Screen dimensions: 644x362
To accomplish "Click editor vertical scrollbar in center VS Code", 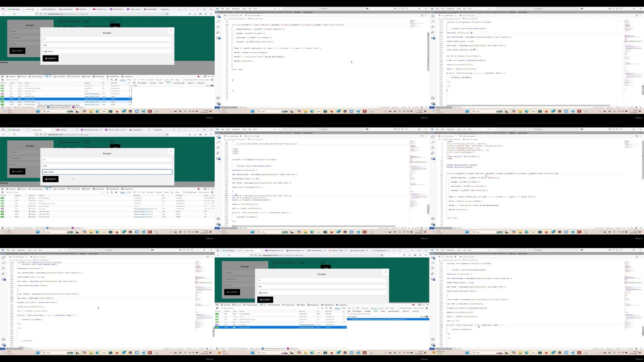I will (x=428, y=209).
